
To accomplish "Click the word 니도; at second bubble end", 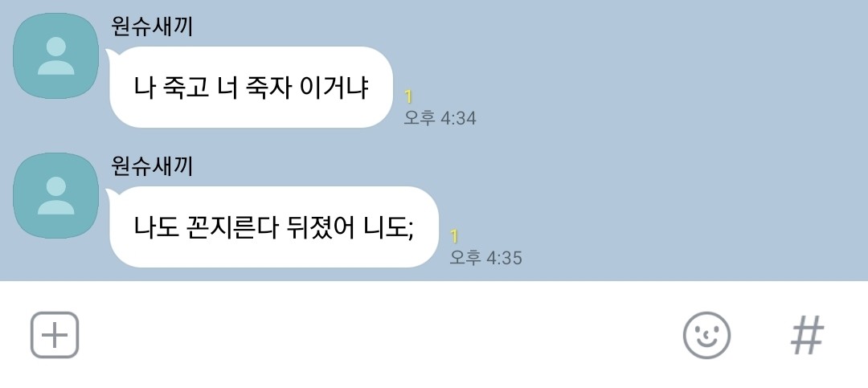I will 389,227.
